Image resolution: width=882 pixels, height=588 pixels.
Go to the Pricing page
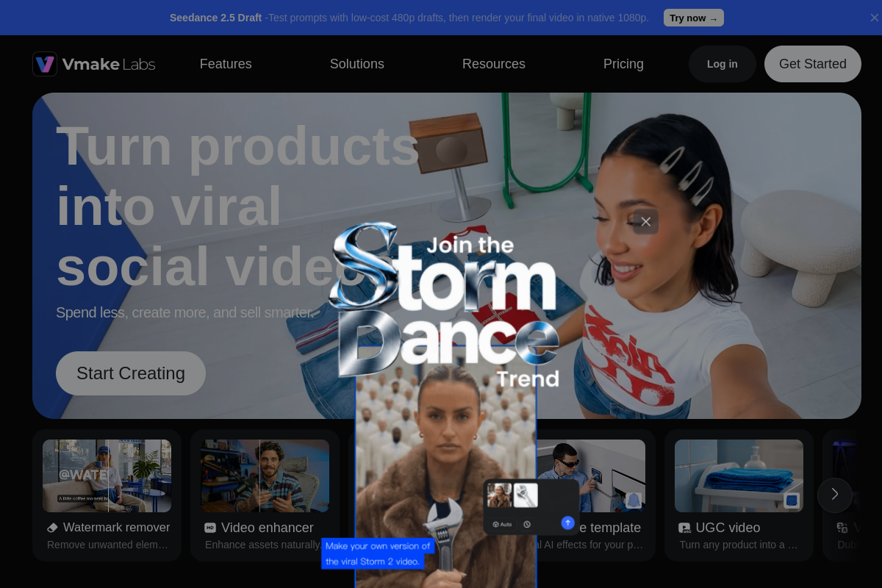623,64
